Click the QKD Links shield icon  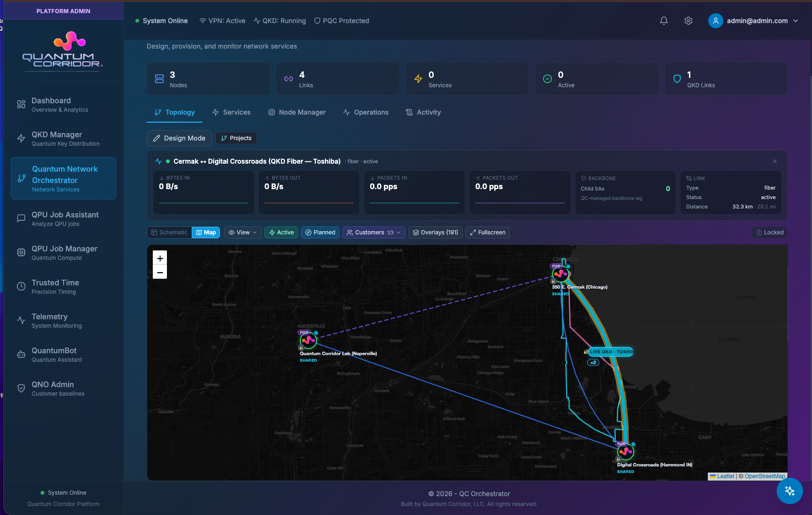(677, 79)
